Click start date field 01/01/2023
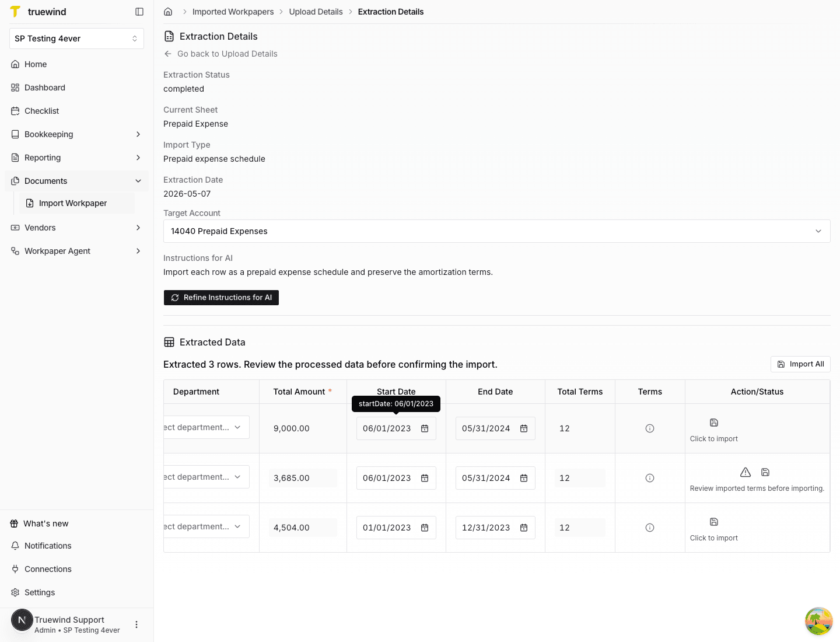840x642 pixels. (x=396, y=528)
